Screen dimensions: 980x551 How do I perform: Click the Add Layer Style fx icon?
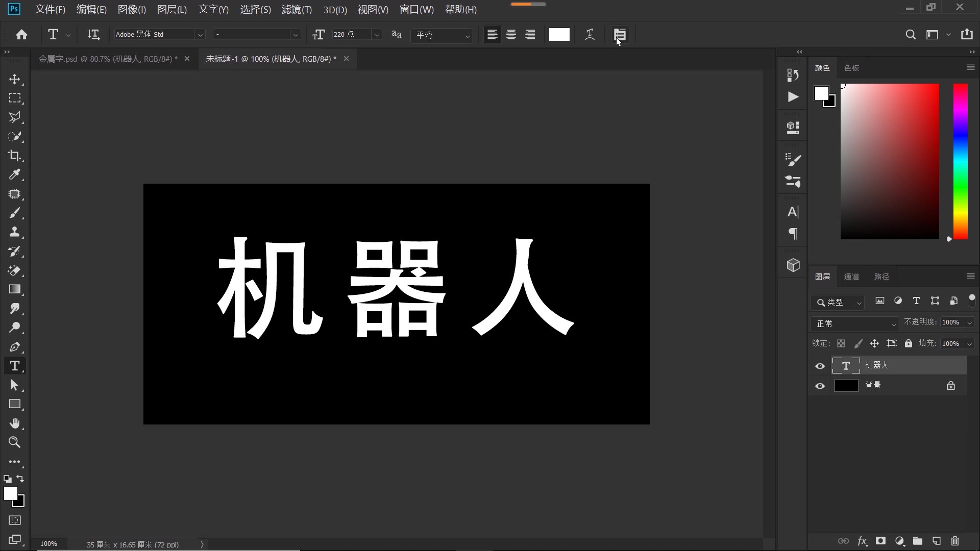pos(862,541)
